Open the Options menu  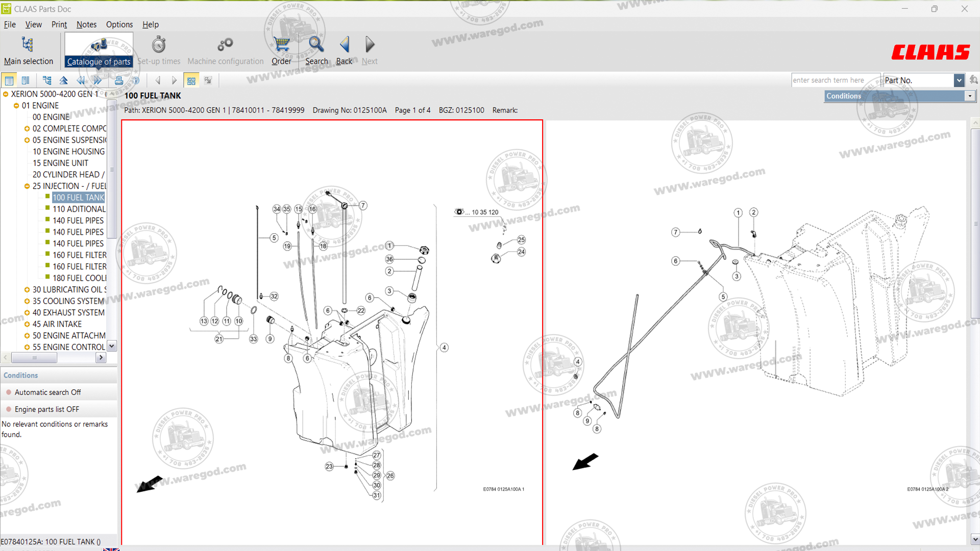click(119, 24)
